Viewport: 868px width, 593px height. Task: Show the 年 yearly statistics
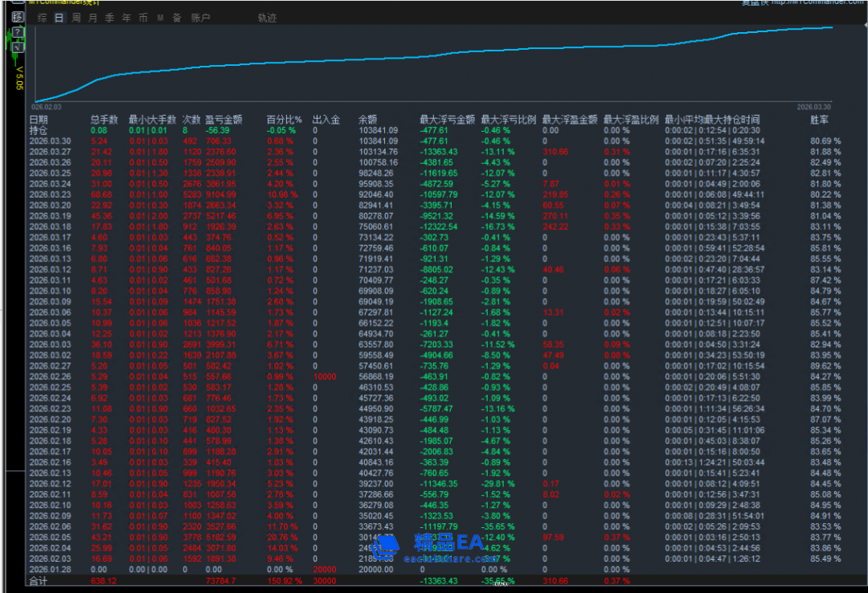[x=126, y=17]
